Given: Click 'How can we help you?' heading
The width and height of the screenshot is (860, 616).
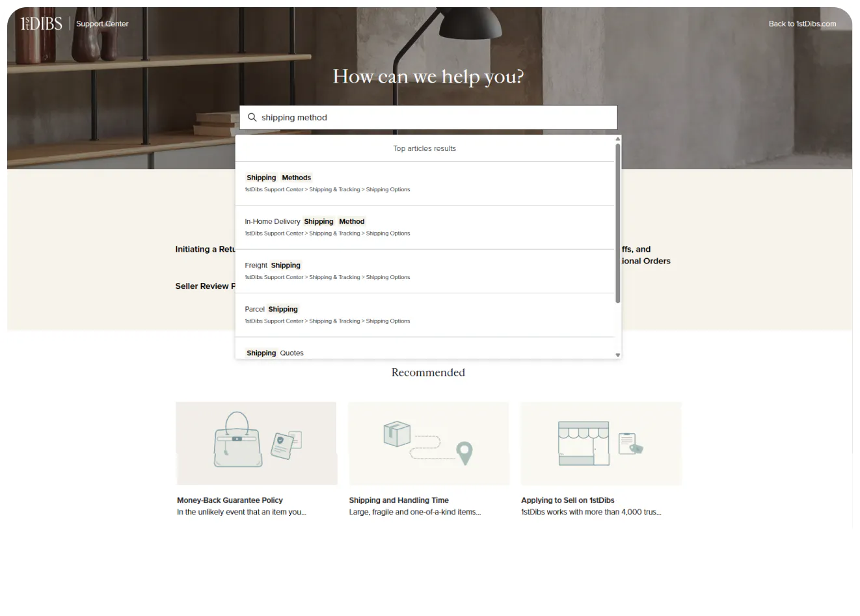Looking at the screenshot, I should [428, 77].
